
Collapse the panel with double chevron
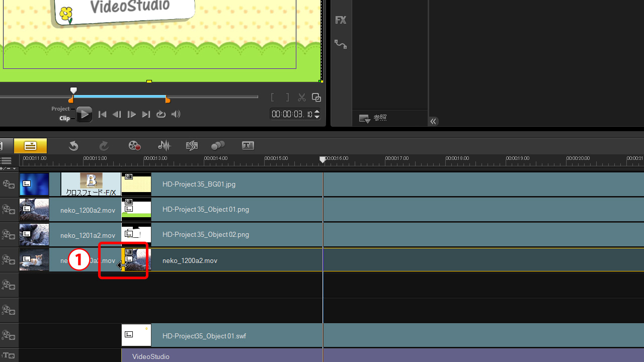point(433,121)
